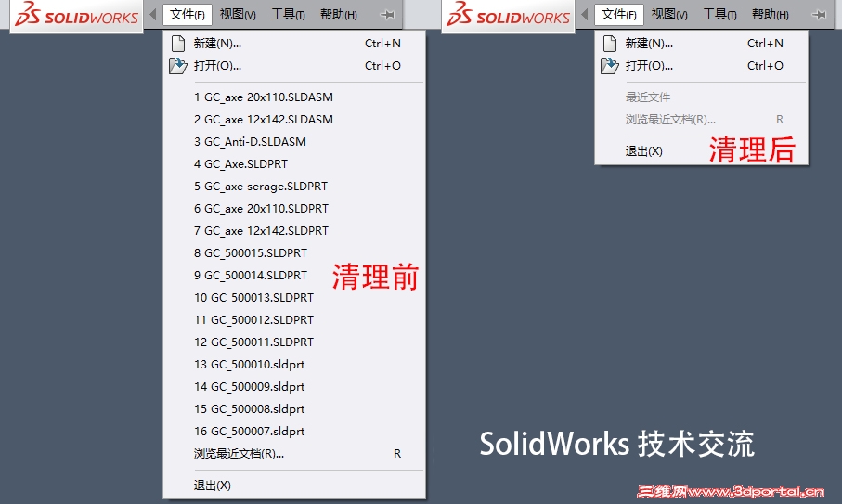Choose 新建(N)... in the right file menu
The height and width of the screenshot is (504, 842).
(701, 44)
